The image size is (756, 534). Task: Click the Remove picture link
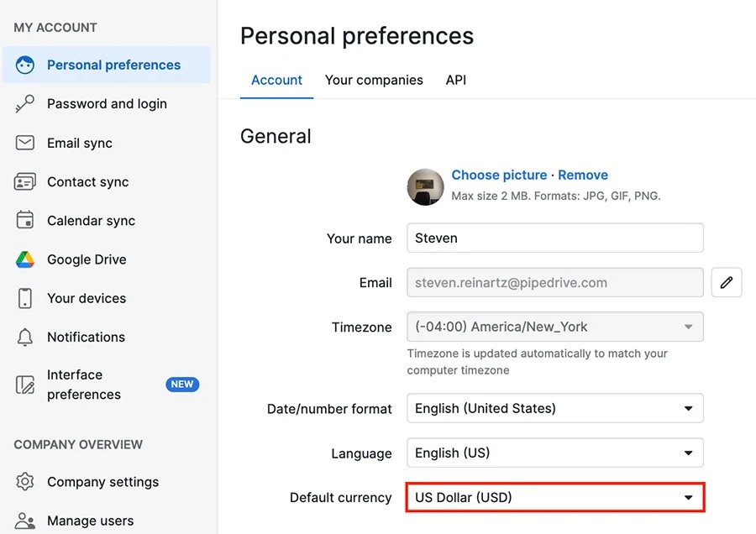coord(583,175)
